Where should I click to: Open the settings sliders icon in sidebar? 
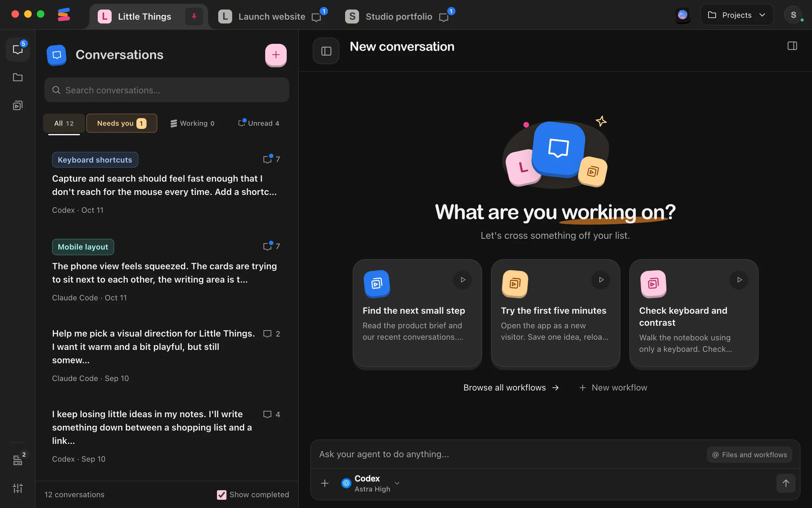(18, 488)
